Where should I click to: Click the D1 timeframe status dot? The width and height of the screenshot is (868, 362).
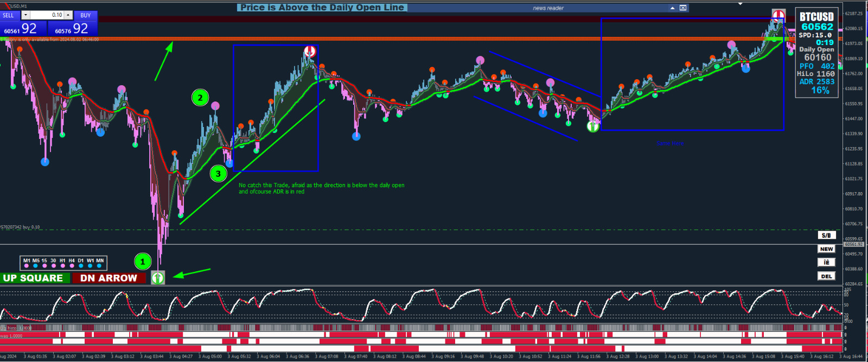(x=81, y=266)
